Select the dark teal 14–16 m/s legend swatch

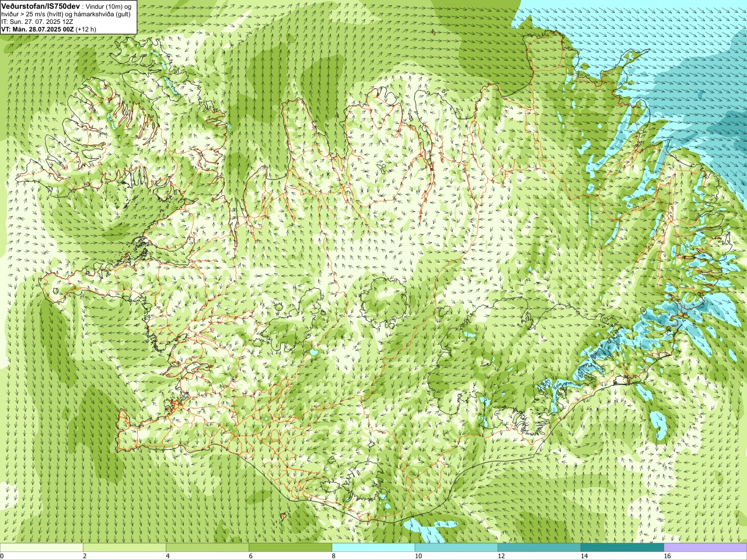623,548
